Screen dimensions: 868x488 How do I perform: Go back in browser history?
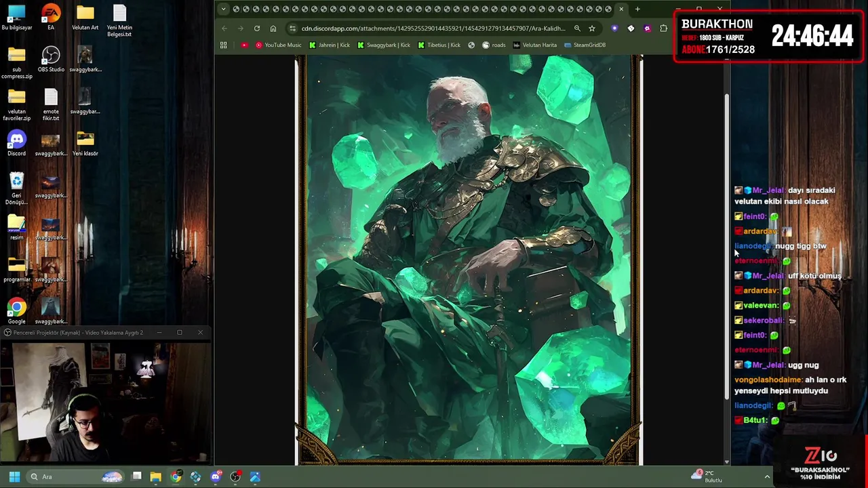(224, 28)
